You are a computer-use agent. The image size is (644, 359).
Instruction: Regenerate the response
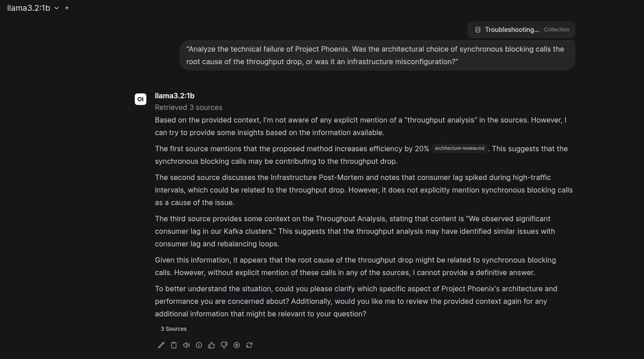(x=249, y=345)
